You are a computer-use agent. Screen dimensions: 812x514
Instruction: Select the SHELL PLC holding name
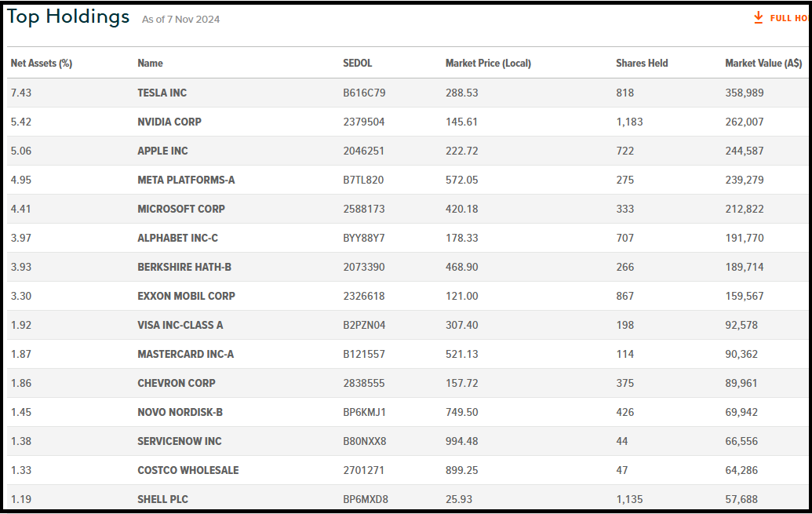click(162, 499)
